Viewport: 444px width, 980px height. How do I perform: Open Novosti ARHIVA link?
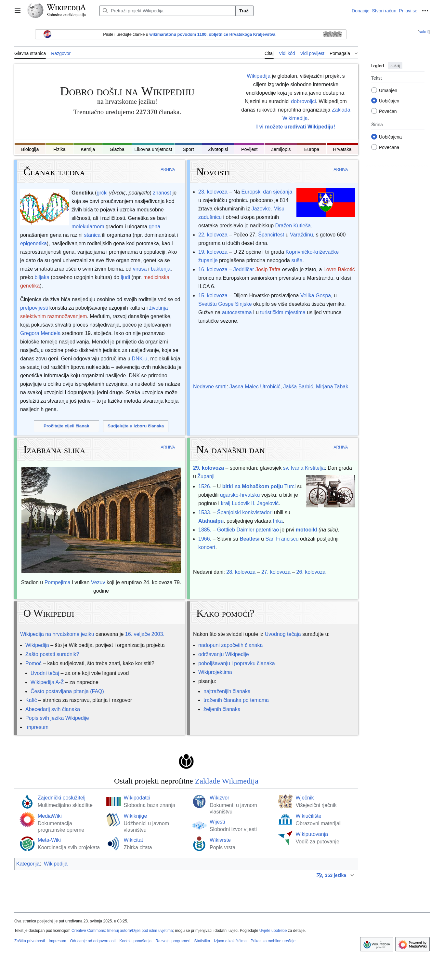(x=341, y=169)
